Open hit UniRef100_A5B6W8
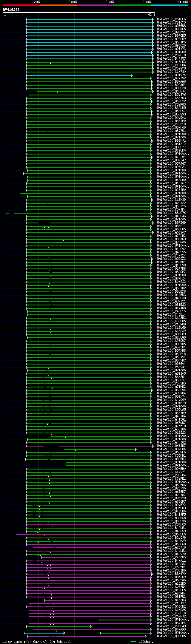 171,26
